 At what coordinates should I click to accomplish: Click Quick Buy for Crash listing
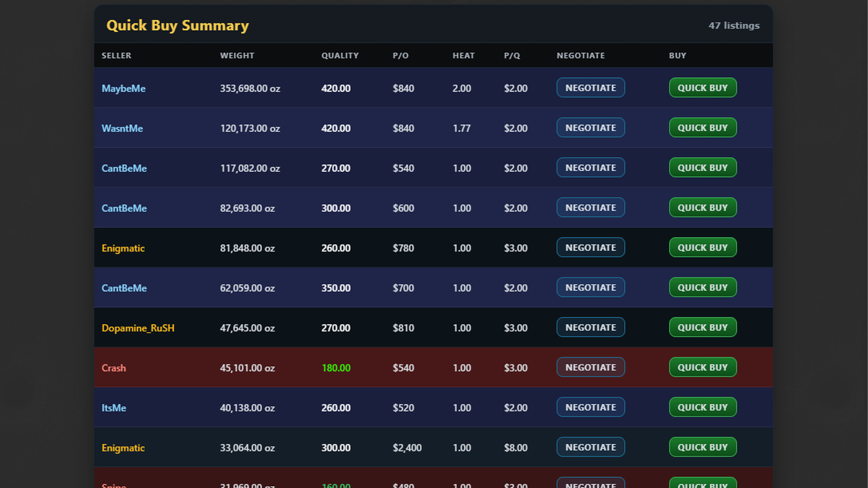point(703,367)
